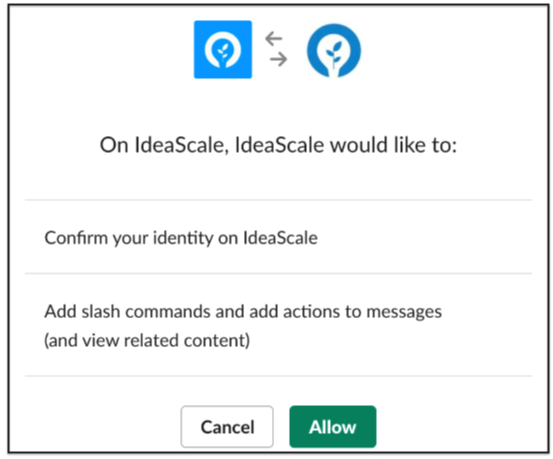Click the divider line above the Cancel button
The height and width of the screenshot is (459, 553).
coord(278,376)
